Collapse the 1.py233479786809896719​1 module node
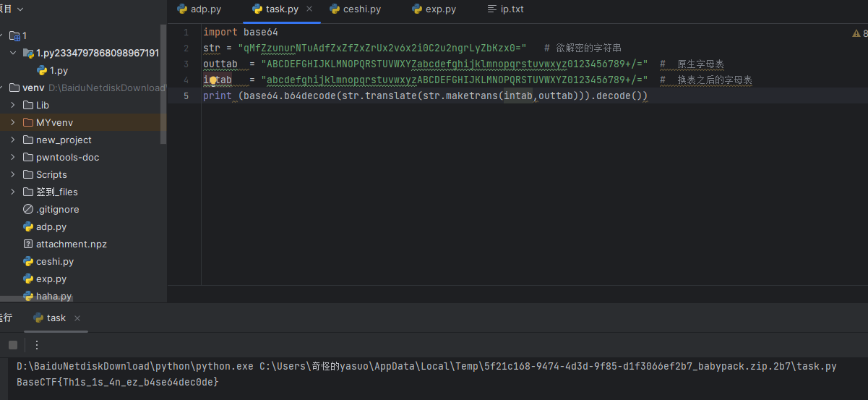 (13, 53)
